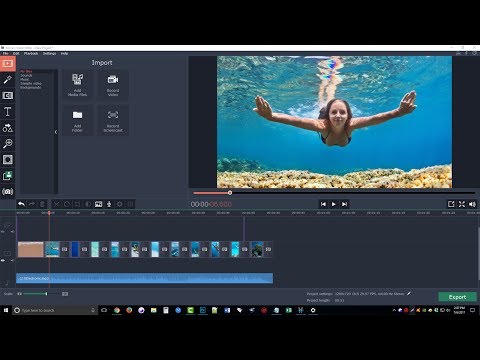480x360 pixels.
Task: Open the green overlay picture tab in sidebar
Action: [8, 176]
